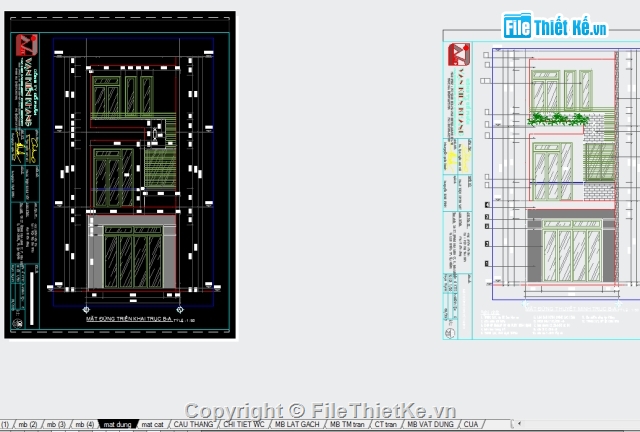The image size is (640, 432).
Task: Click the green plants on the white sheet balcony
Action: pyautogui.click(x=558, y=119)
